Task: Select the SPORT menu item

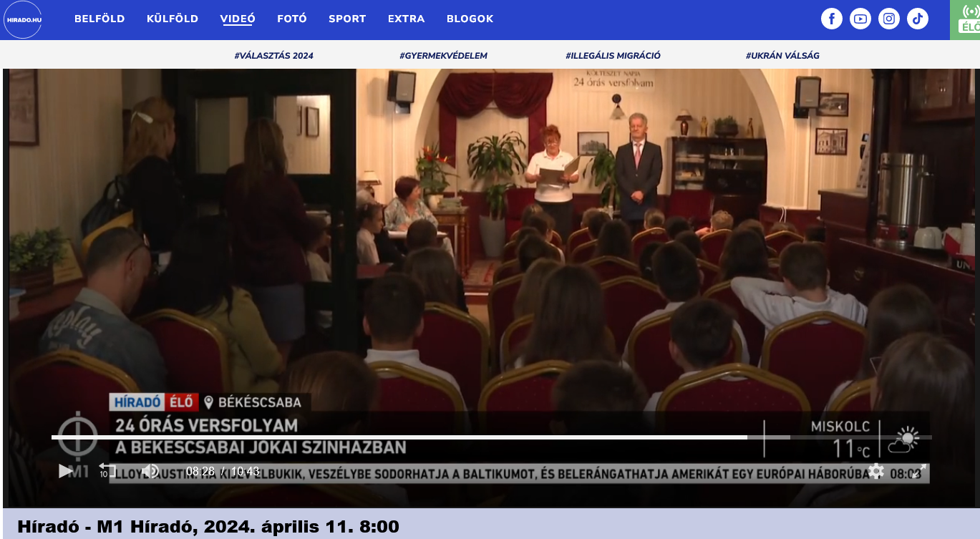Action: click(347, 19)
